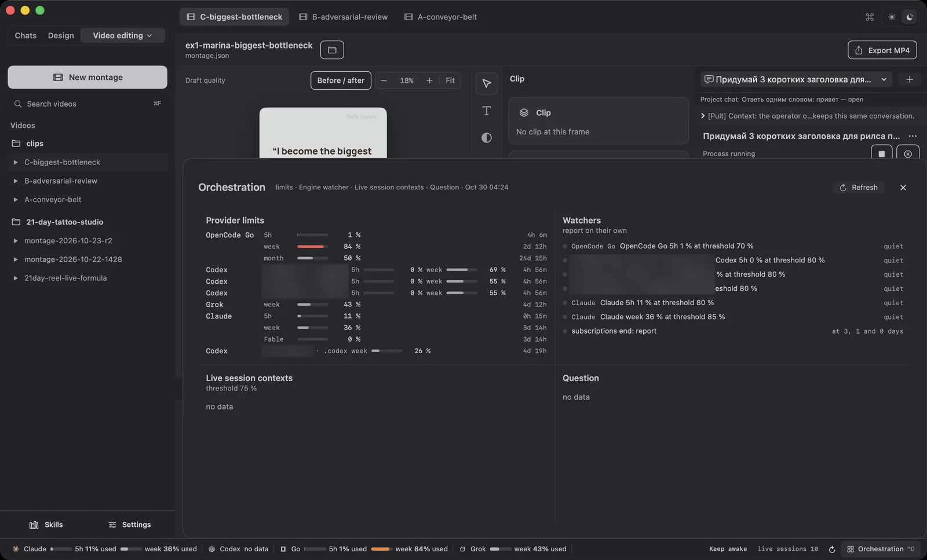The height and width of the screenshot is (560, 927).
Task: Click the command shortcut icon at top right
Action: coord(870,17)
